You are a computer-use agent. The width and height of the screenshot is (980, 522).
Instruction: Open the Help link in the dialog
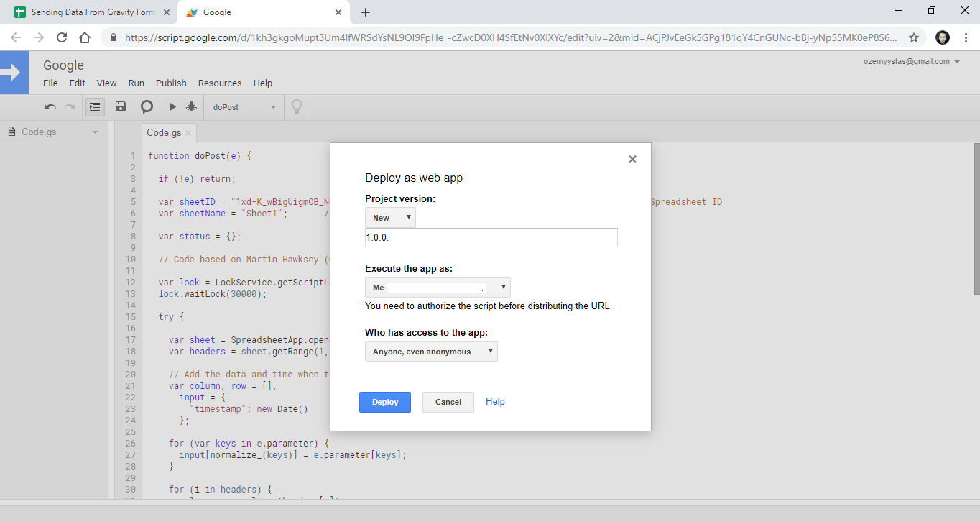(x=495, y=402)
